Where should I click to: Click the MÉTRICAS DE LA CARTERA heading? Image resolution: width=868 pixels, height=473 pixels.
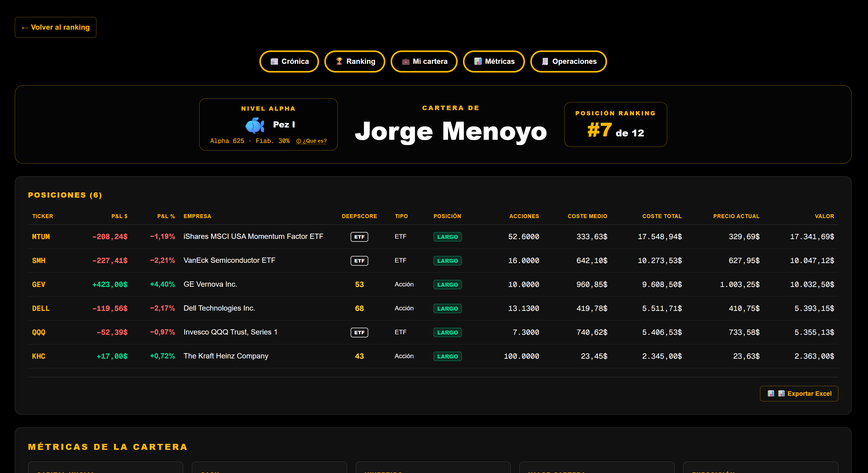pyautogui.click(x=108, y=447)
